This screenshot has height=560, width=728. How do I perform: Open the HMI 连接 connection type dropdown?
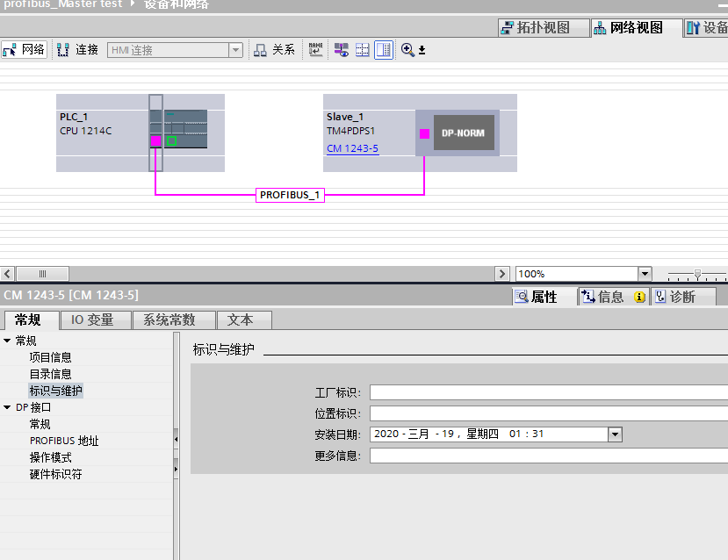pyautogui.click(x=236, y=50)
